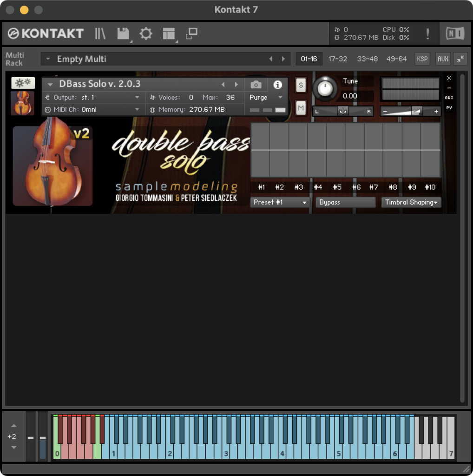Open the save floppy disk menu
This screenshot has width=473, height=476.
123,33
